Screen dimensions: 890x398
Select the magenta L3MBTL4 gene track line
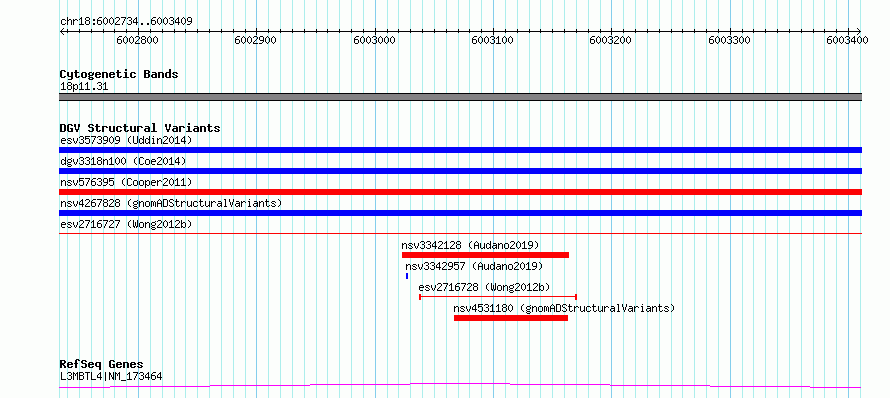click(x=460, y=386)
